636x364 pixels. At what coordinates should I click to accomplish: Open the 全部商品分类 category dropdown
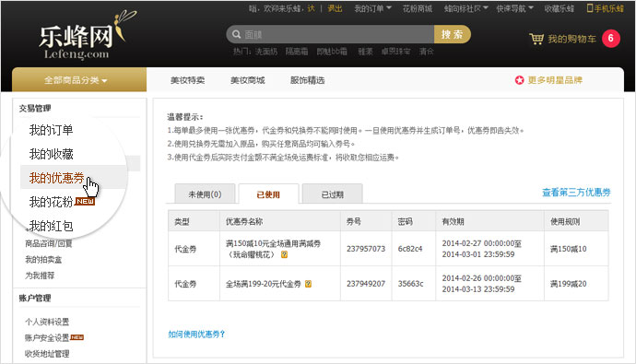pyautogui.click(x=79, y=80)
